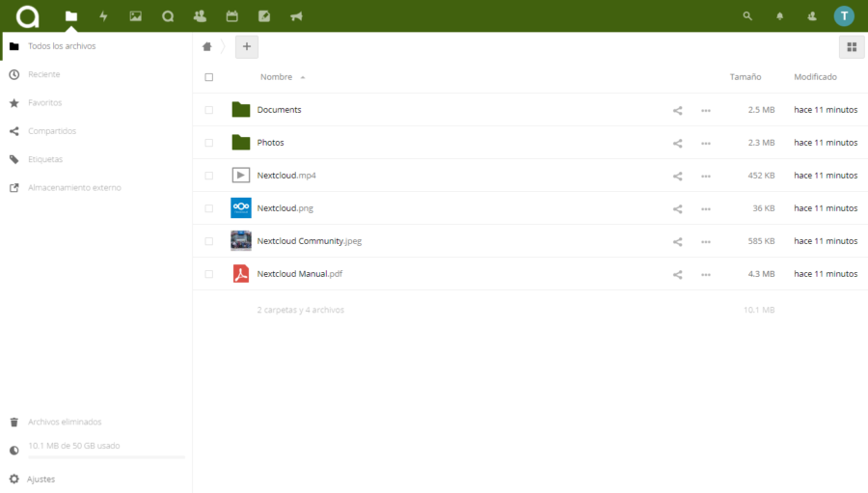Switch to grid view using the toggle icon
This screenshot has width=868, height=493.
pyautogui.click(x=852, y=47)
